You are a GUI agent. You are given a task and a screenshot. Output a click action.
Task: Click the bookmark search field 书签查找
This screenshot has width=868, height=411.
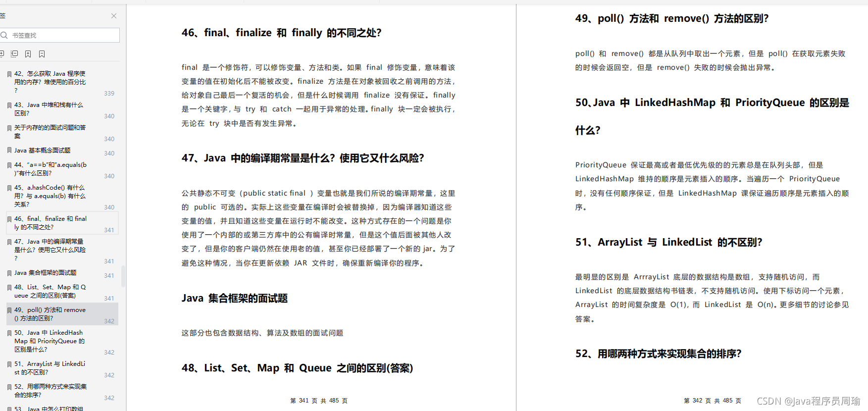59,35
